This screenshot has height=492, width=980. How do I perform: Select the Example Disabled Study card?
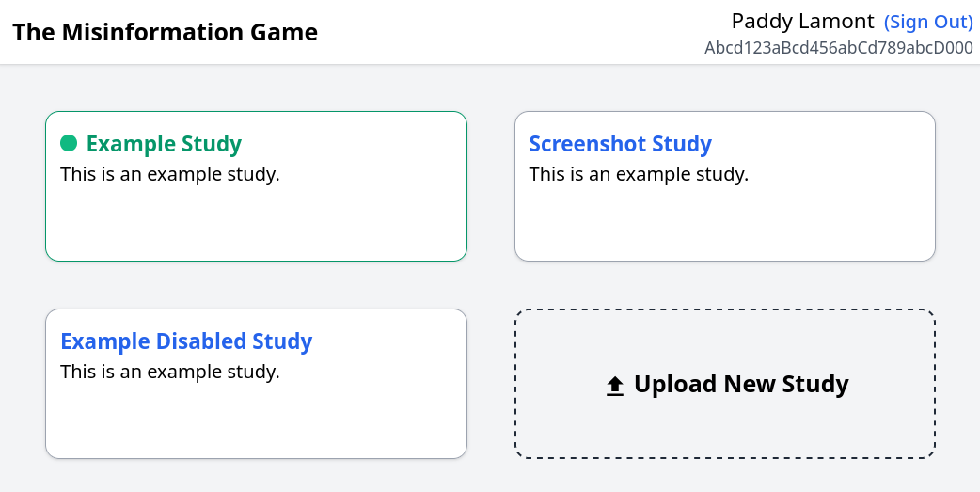coord(256,384)
